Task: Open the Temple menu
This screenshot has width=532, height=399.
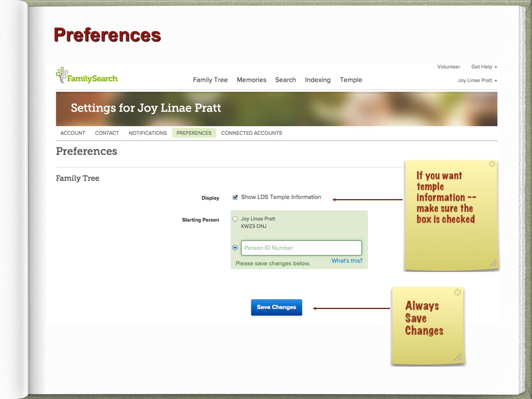Action: (x=351, y=80)
